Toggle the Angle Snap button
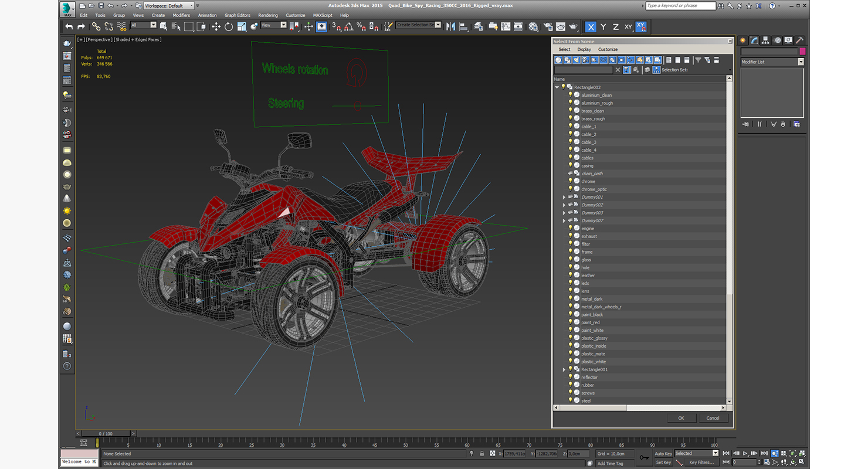Image resolution: width=868 pixels, height=469 pixels. tap(349, 26)
